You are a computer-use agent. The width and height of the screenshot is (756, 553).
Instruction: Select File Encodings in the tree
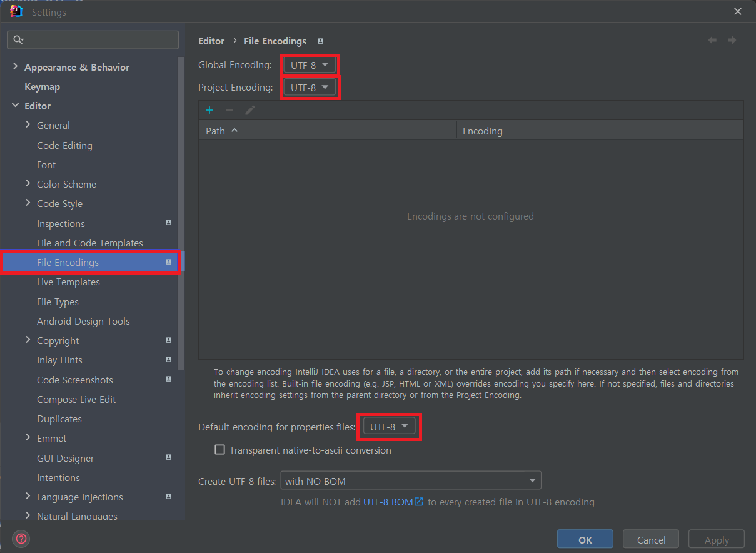click(90, 262)
